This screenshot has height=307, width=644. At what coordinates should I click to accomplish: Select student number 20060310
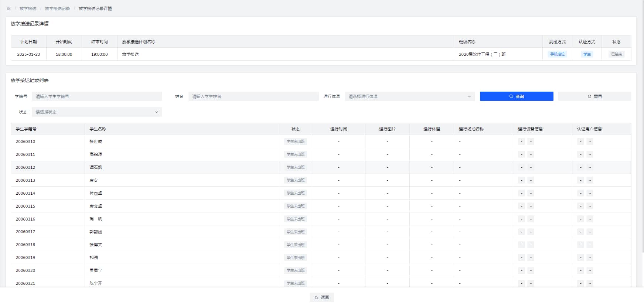tap(25, 141)
